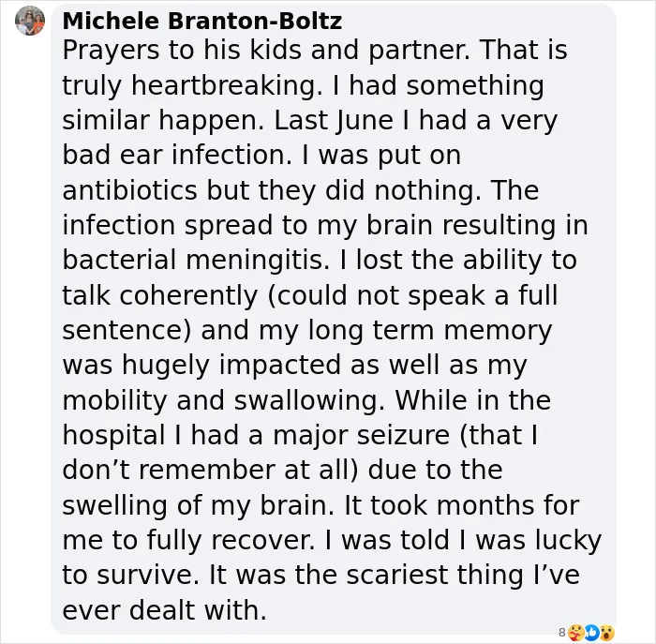Click the phrase "Last June" in the comment

click(x=334, y=121)
